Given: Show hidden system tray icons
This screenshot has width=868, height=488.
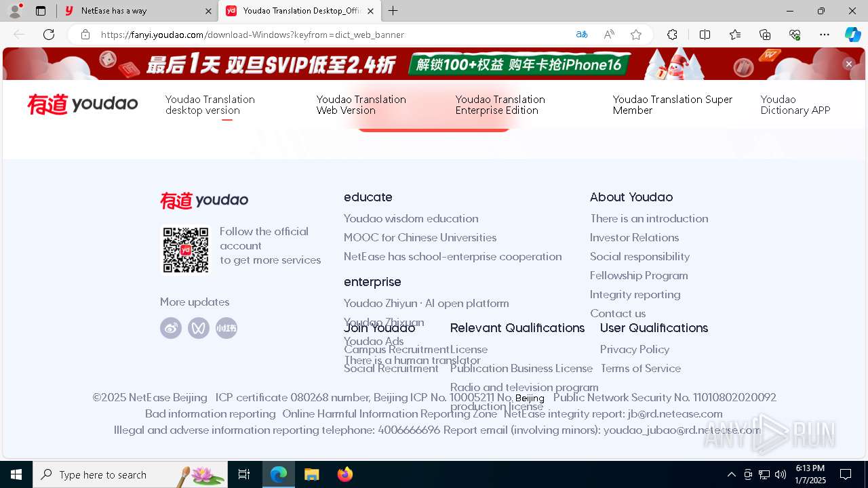Looking at the screenshot, I should tap(731, 474).
